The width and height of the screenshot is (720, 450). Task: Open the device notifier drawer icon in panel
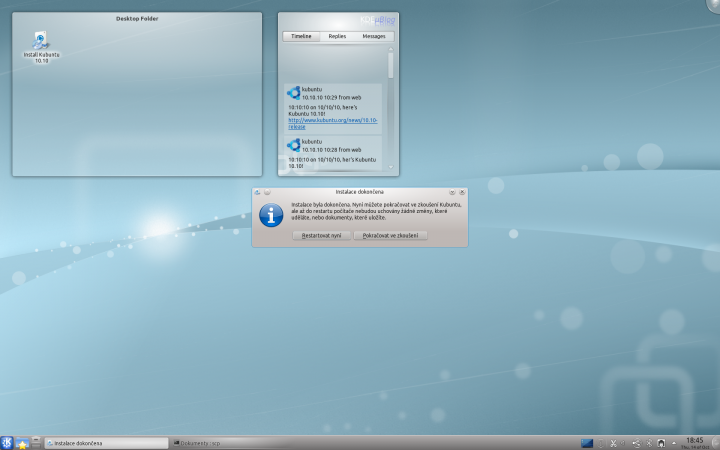[36, 443]
